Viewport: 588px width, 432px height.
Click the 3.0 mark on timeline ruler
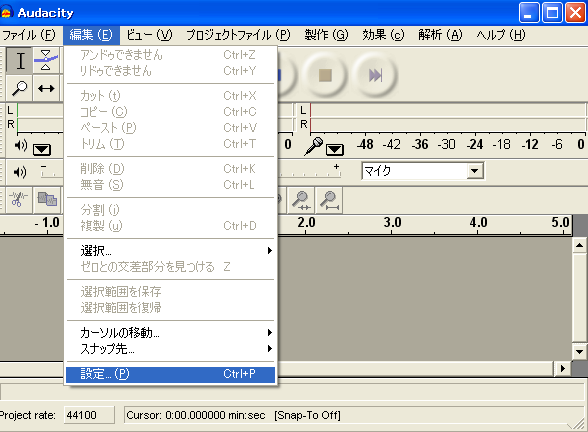coord(392,222)
